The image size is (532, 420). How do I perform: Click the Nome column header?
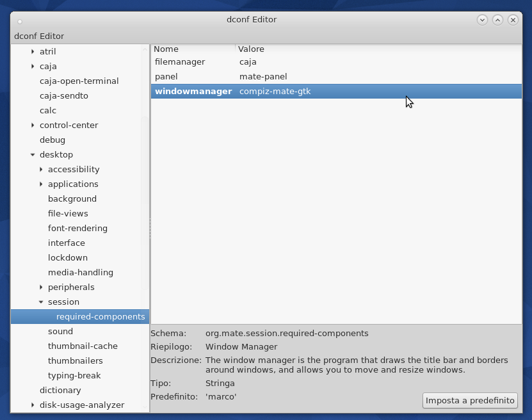(x=193, y=49)
